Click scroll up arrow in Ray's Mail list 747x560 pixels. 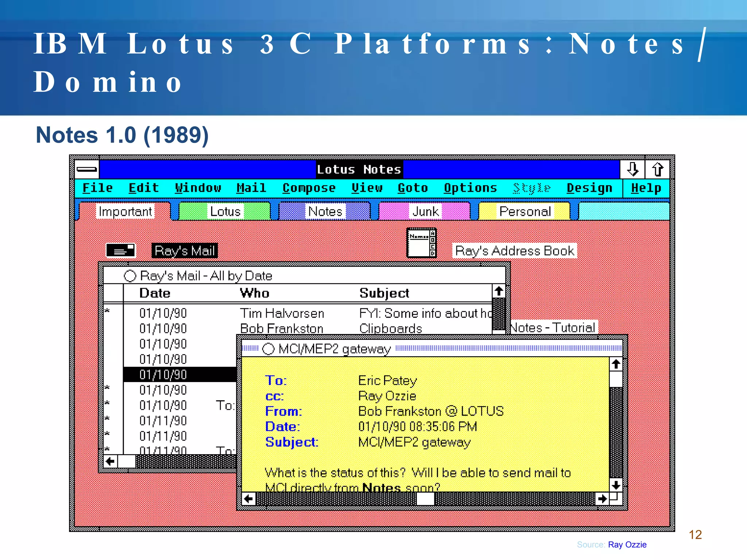pyautogui.click(x=499, y=291)
